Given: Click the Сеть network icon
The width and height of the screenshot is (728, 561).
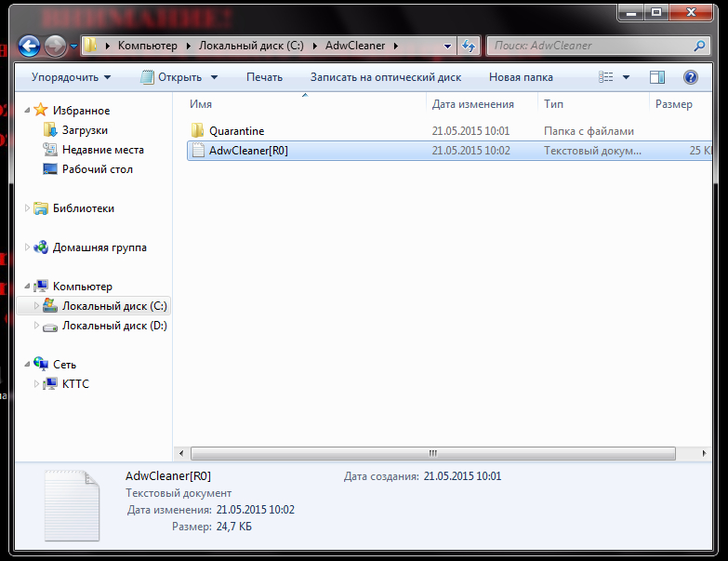Looking at the screenshot, I should pos(41,364).
